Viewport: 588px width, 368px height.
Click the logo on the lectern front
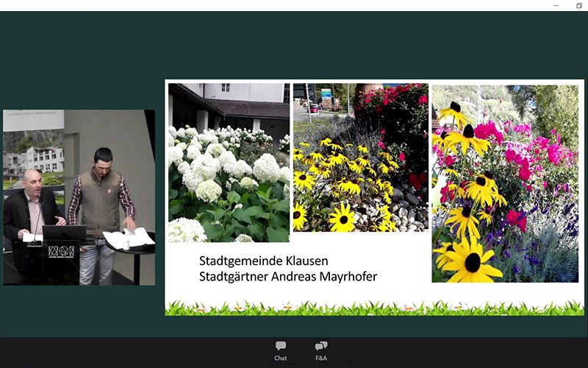click(61, 252)
